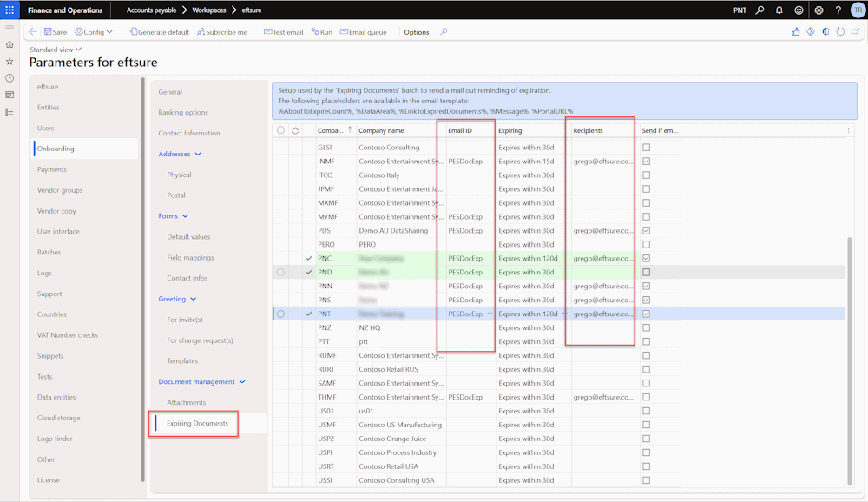Image resolution: width=868 pixels, height=502 pixels.
Task: Toggle Send if empty checkbox for PNC
Action: [x=646, y=258]
